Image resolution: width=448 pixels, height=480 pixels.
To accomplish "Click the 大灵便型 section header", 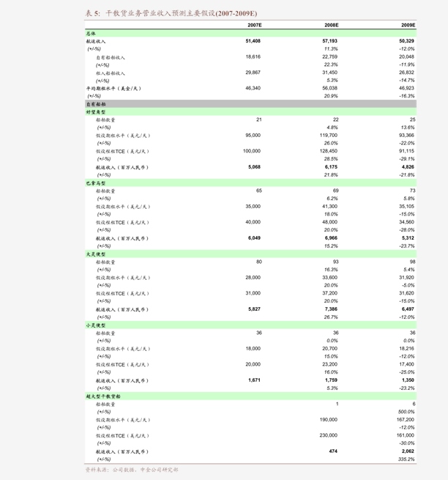I will click(x=96, y=254).
